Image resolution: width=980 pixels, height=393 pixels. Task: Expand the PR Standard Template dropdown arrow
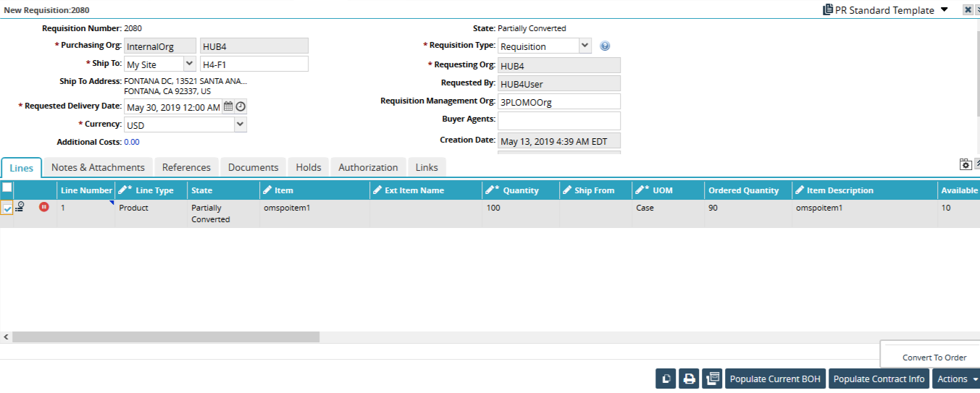pos(944,10)
